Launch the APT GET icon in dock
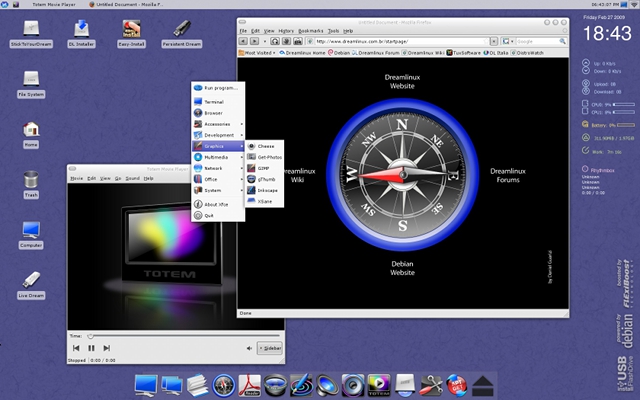The image size is (640, 400). pos(457,385)
